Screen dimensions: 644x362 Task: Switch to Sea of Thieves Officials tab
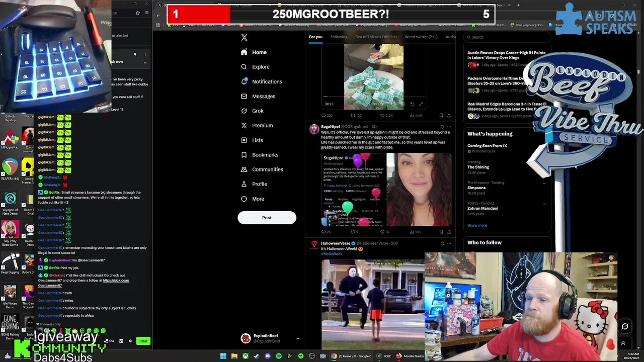pyautogui.click(x=376, y=37)
